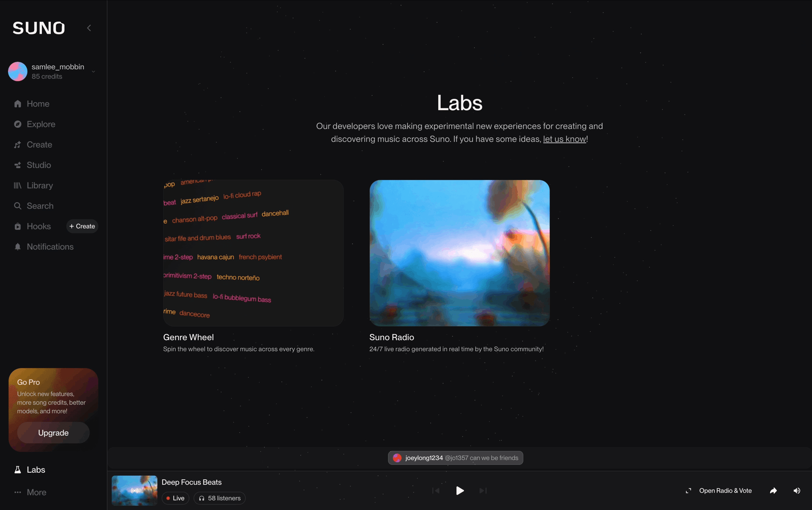Open the Labs sidebar item

(x=36, y=470)
